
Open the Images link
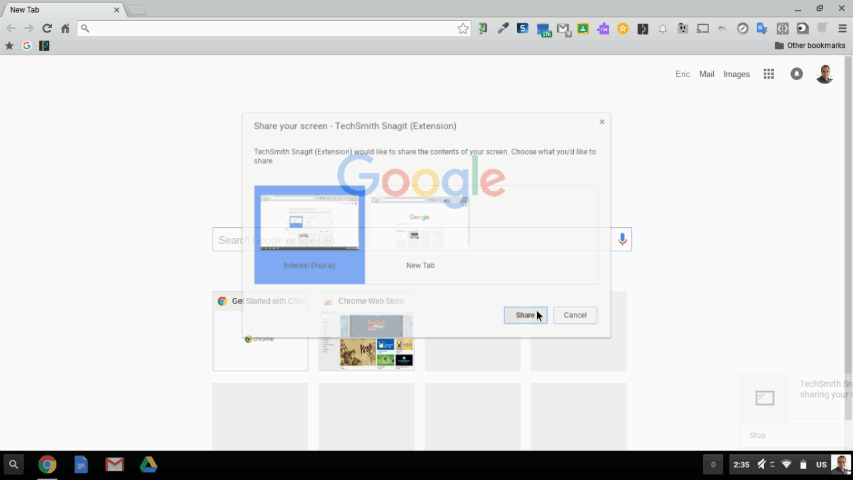(x=736, y=74)
